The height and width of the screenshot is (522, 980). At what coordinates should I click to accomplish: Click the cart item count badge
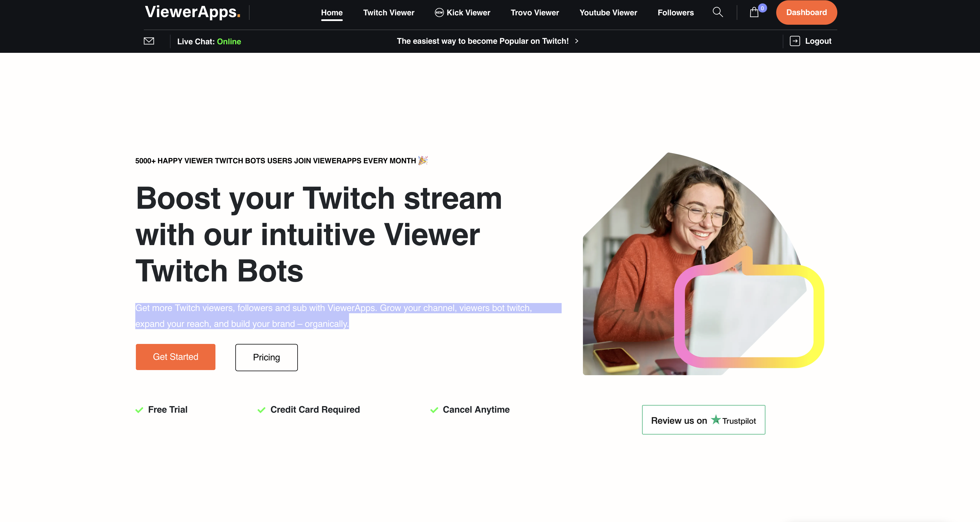[762, 8]
